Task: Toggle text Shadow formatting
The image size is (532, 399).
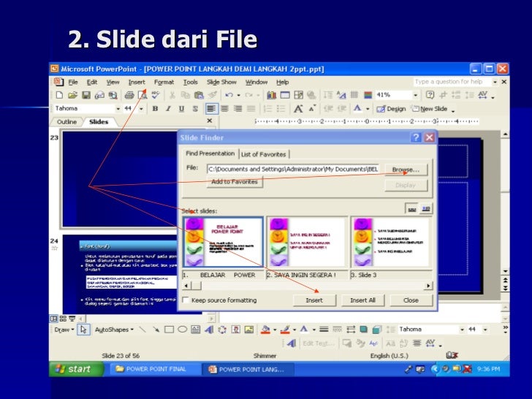Action: pos(194,109)
